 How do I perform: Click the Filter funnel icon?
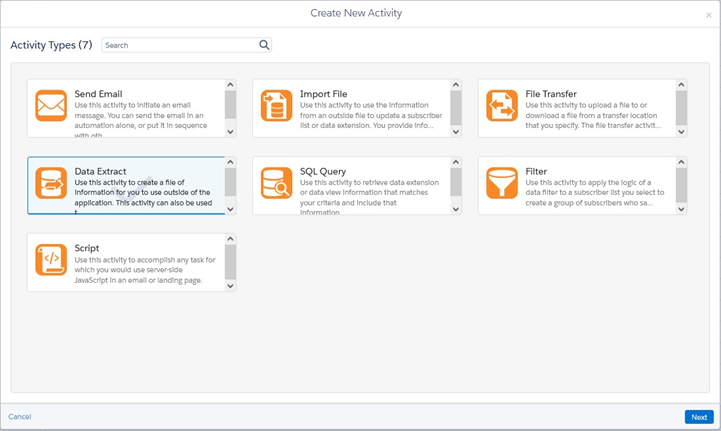coord(501,183)
